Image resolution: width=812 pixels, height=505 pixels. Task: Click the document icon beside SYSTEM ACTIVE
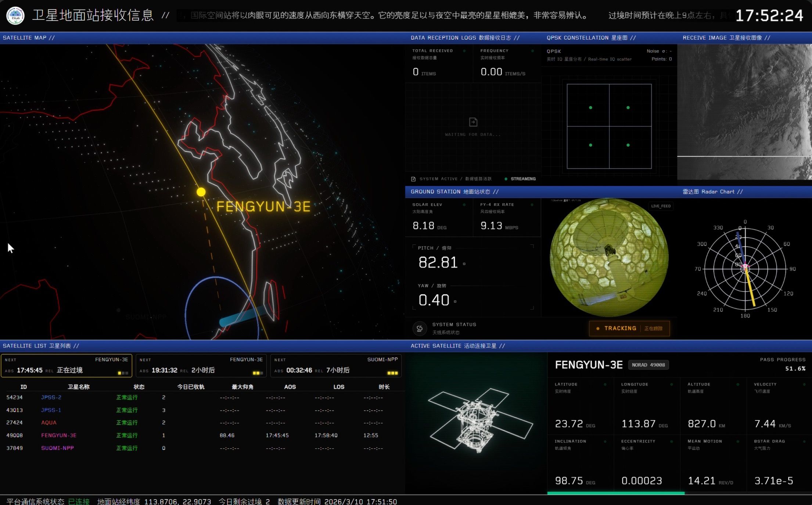click(413, 179)
